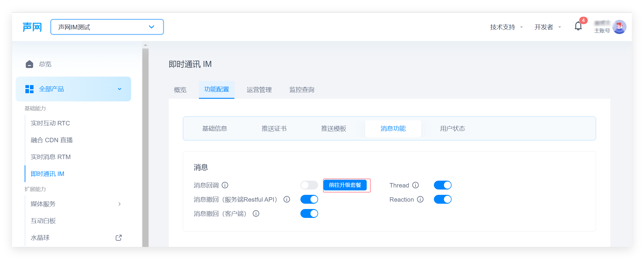Viewport: 644px width, 259px height.
Task: Toggle 消息撤回 服务端Restful API switch
Action: 309,200
